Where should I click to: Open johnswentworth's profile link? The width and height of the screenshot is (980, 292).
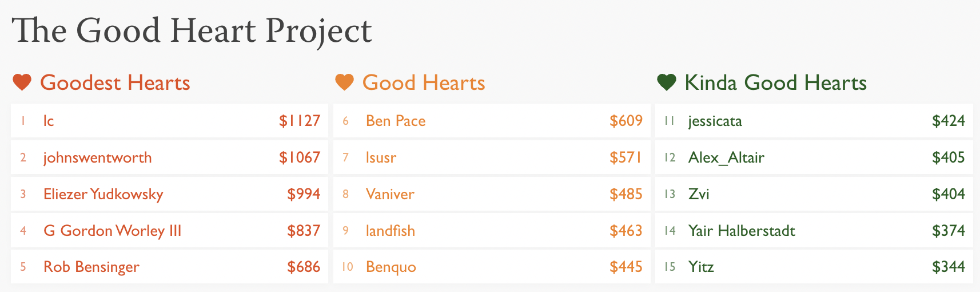click(97, 157)
